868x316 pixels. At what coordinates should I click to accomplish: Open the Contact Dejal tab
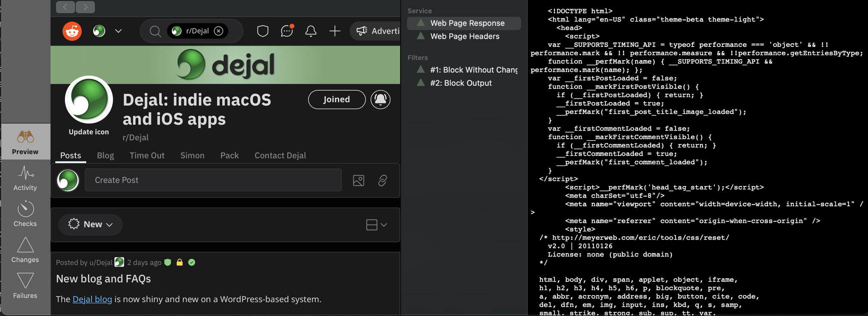(280, 155)
